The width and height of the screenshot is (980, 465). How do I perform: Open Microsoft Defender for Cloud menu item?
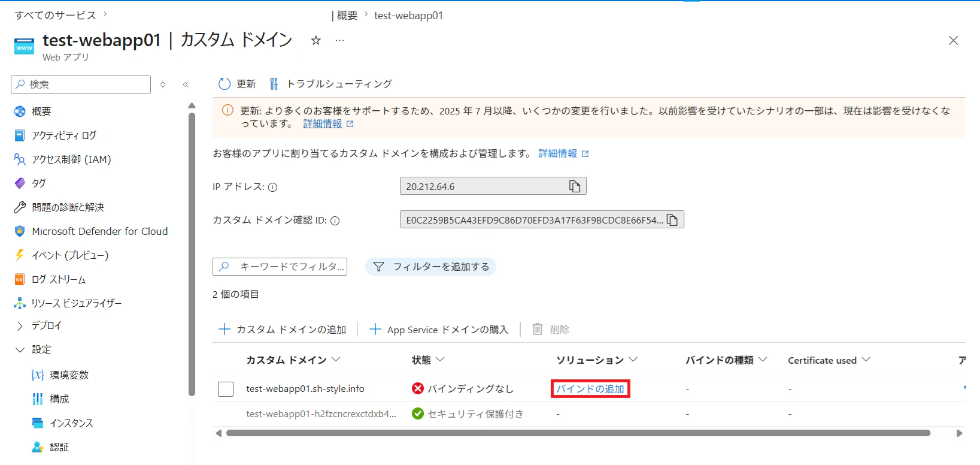(99, 231)
